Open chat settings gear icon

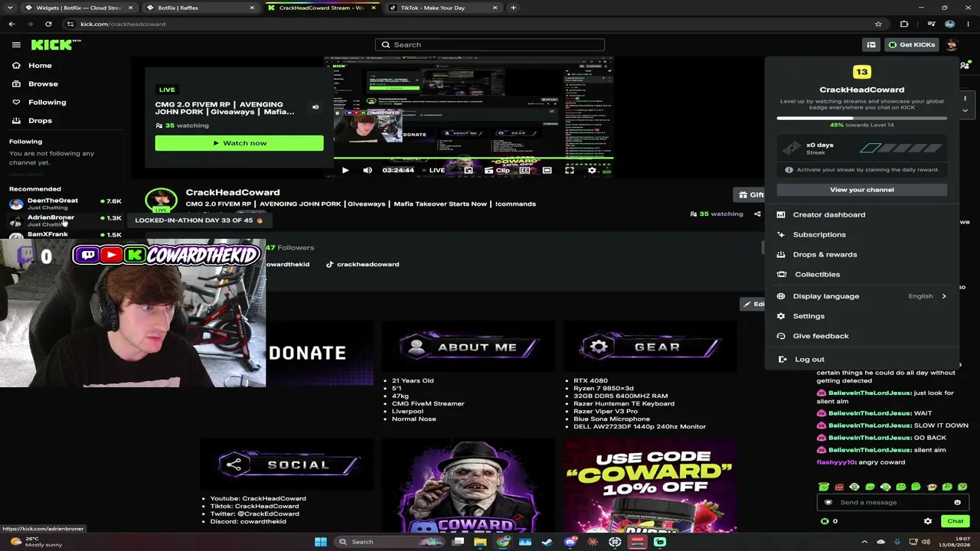(x=928, y=521)
